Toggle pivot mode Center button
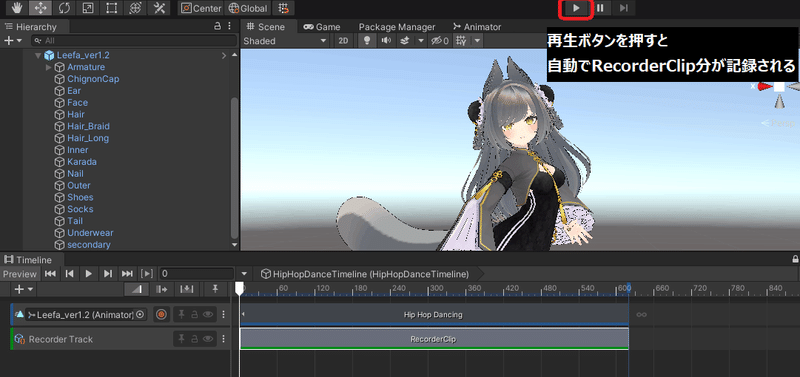The width and height of the screenshot is (800, 377). click(x=202, y=8)
